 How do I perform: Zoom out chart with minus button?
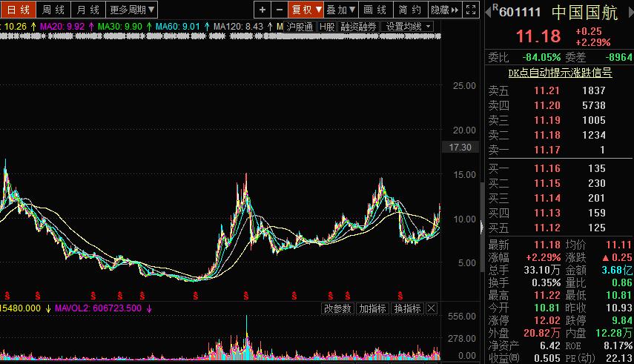[x=280, y=10]
